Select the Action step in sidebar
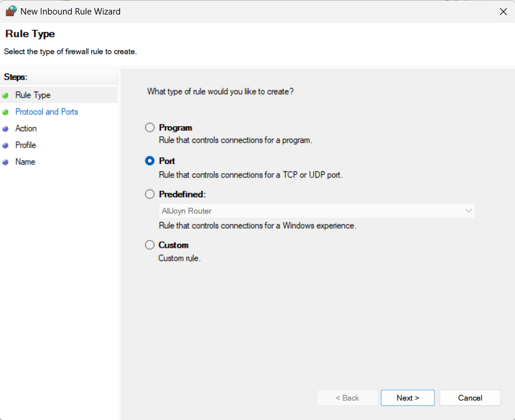 [x=26, y=129]
